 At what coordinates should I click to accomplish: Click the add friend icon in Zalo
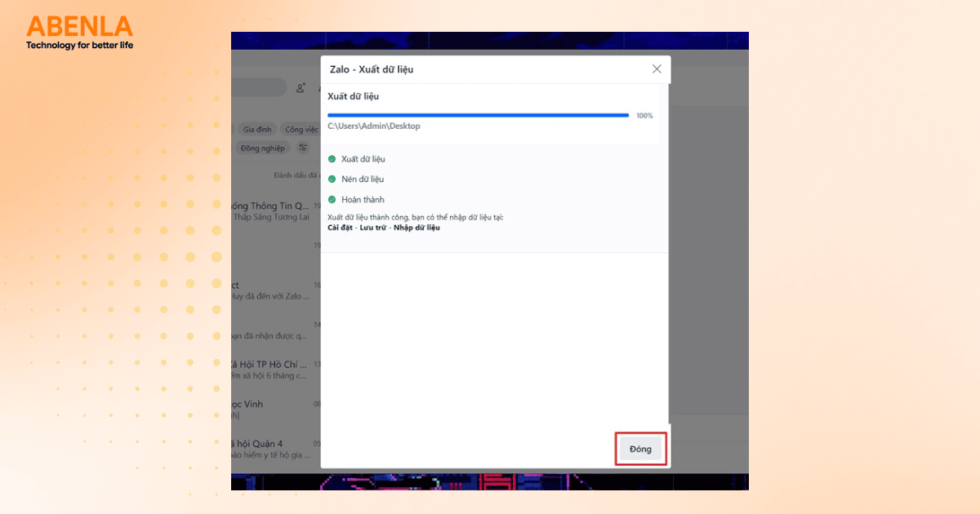tap(301, 87)
